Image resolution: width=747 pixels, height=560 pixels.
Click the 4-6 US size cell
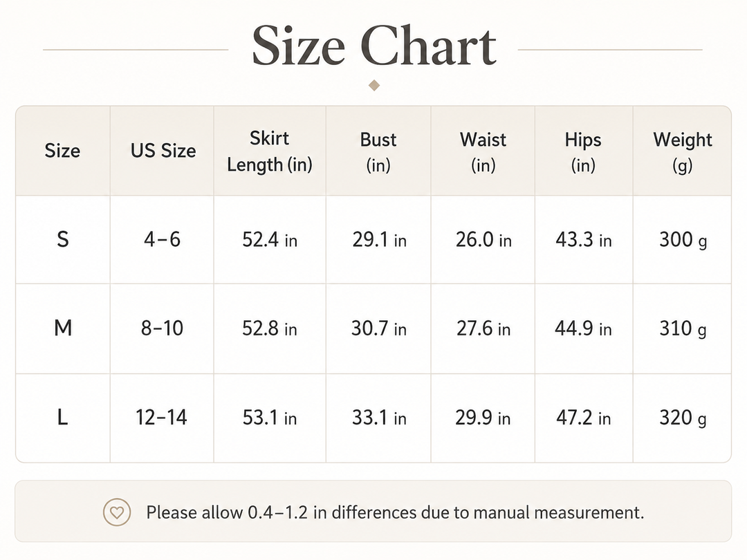click(162, 239)
